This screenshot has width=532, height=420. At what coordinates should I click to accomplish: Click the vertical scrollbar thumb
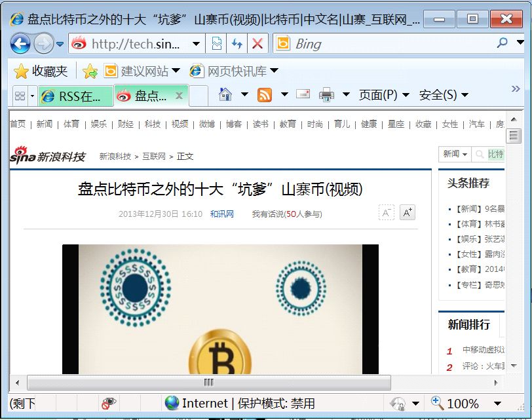point(514,136)
